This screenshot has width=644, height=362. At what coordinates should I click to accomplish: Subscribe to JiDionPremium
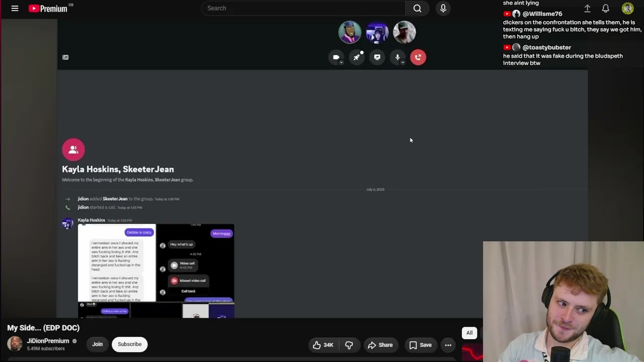(129, 344)
